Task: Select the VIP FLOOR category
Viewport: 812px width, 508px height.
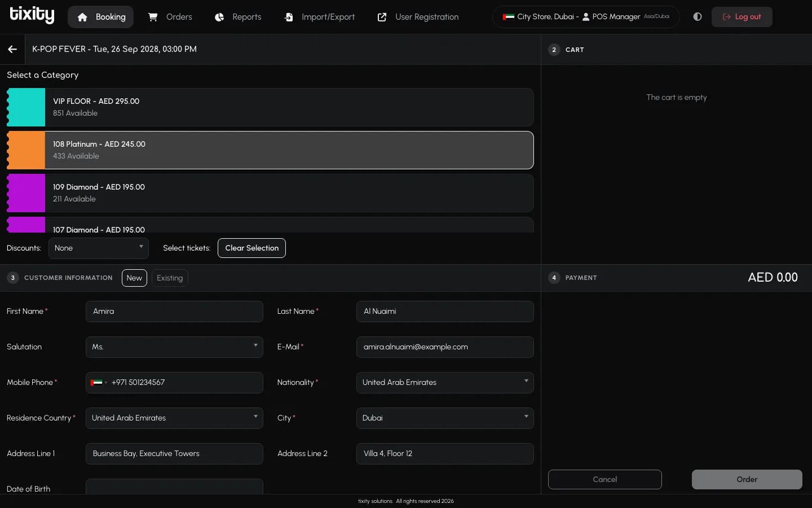Action: (x=270, y=107)
